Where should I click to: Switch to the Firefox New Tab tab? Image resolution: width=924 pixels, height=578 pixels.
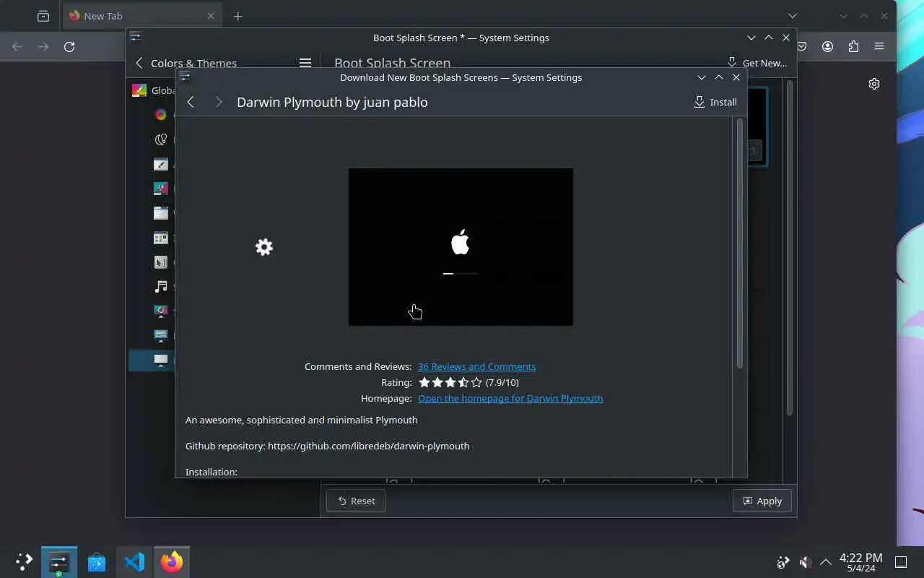click(141, 16)
